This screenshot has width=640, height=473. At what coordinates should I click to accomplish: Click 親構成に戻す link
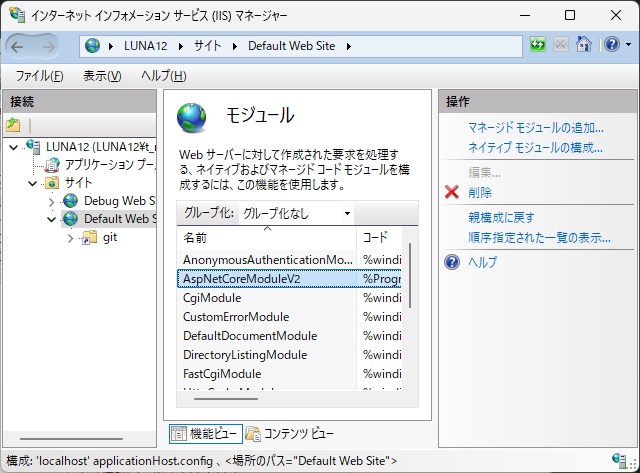tap(501, 218)
